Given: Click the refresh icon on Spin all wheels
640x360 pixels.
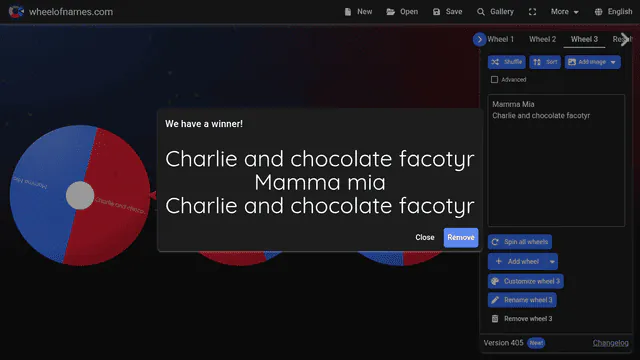Looking at the screenshot, I should tap(495, 242).
